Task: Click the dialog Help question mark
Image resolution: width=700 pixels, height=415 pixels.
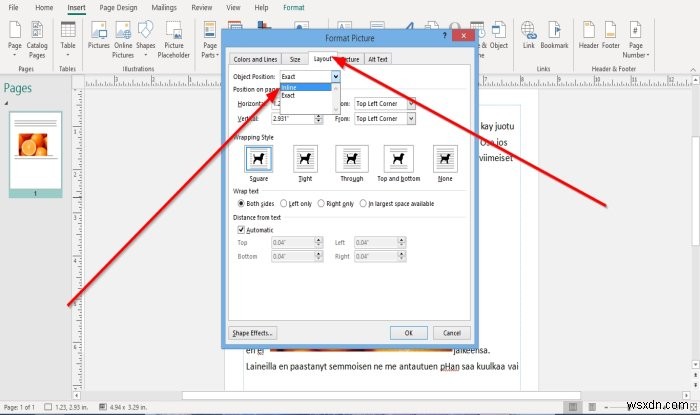Action: click(444, 36)
